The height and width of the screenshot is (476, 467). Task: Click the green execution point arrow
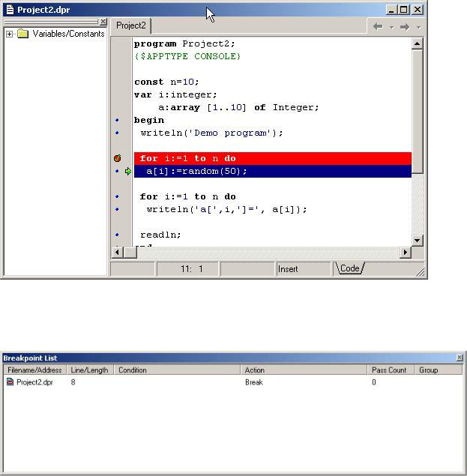point(128,171)
